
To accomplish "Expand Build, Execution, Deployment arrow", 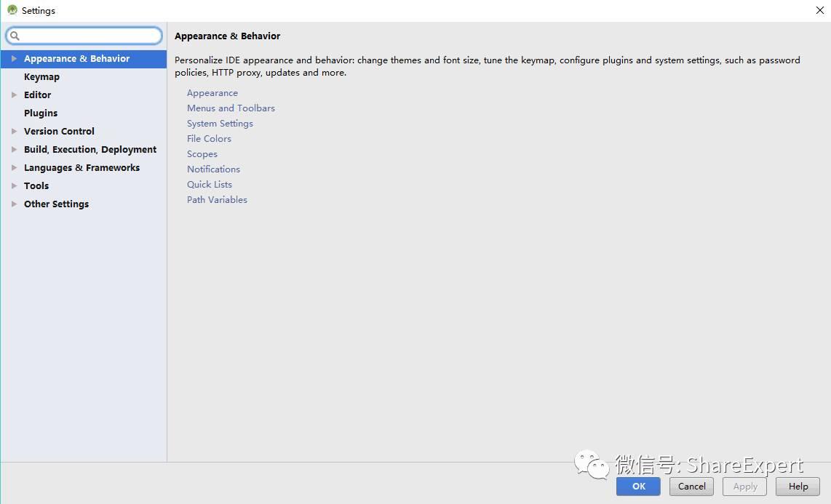I will 14,149.
